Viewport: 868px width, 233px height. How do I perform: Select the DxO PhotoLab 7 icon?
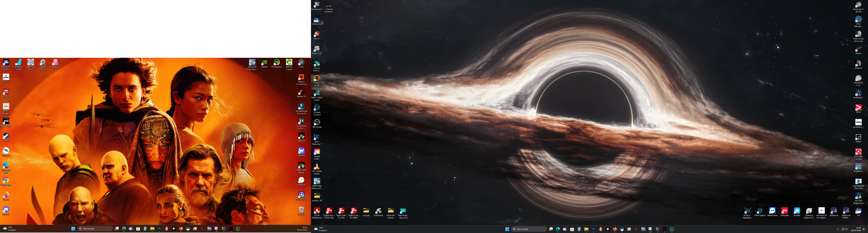click(x=317, y=139)
